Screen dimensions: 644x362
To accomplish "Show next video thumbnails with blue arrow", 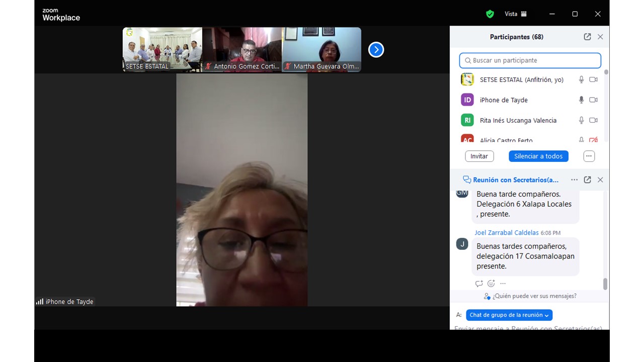I will click(x=376, y=50).
